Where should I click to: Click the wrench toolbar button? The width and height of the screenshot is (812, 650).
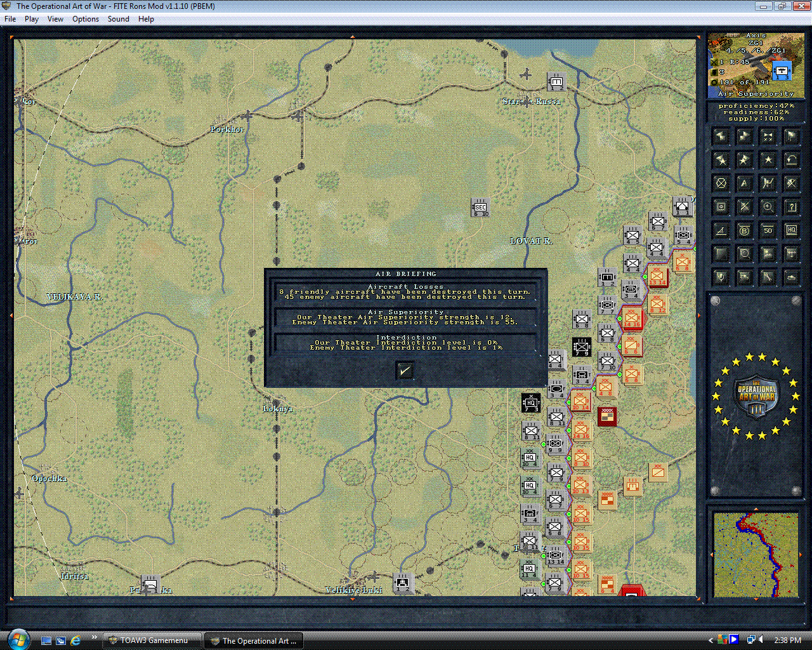pos(768,277)
